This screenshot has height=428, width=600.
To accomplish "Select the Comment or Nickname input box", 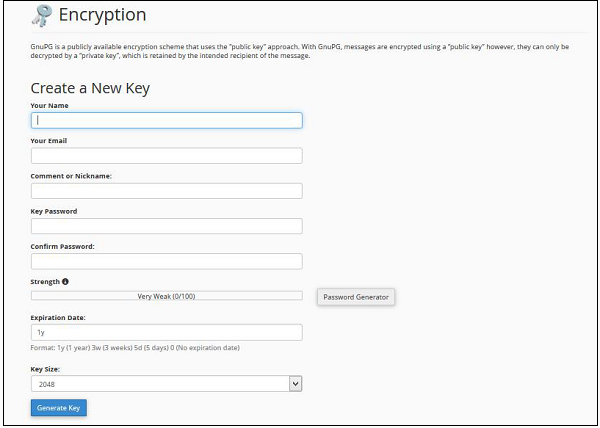I will click(166, 191).
